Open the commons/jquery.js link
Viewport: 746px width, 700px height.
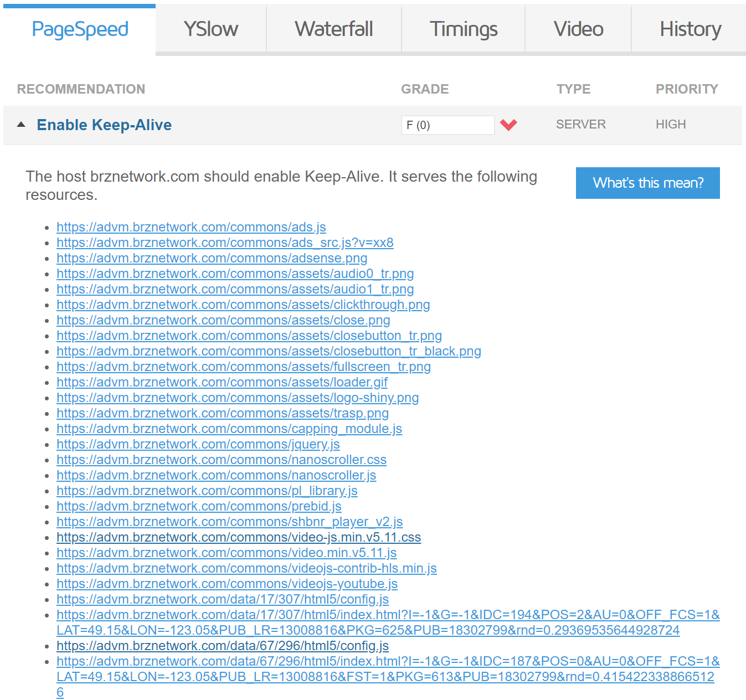click(198, 444)
